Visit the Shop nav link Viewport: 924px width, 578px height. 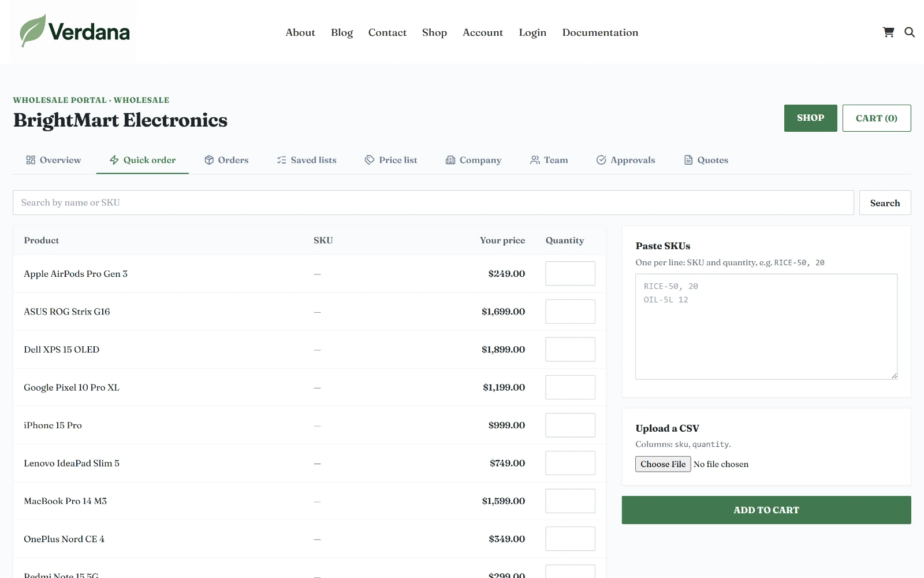point(434,32)
